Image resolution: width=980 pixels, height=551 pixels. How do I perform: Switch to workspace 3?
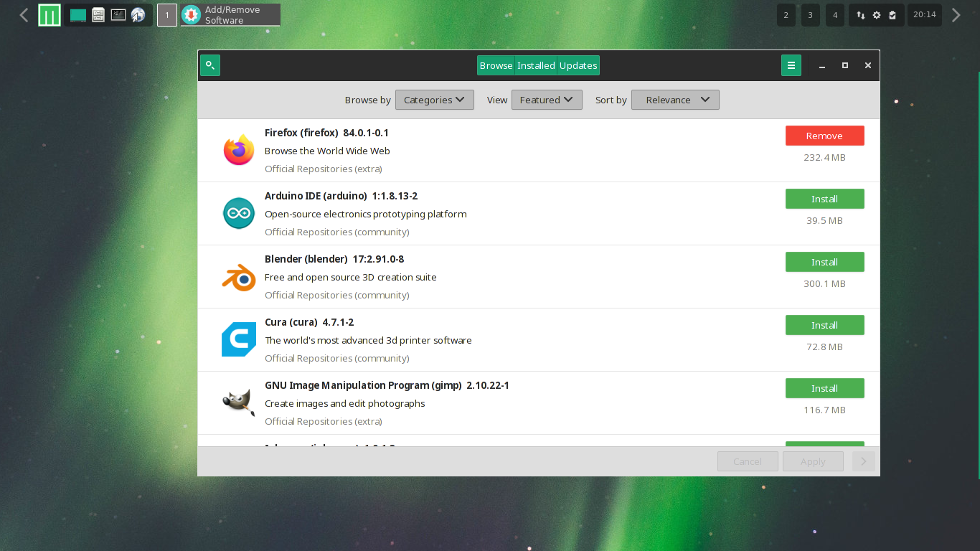coord(811,15)
